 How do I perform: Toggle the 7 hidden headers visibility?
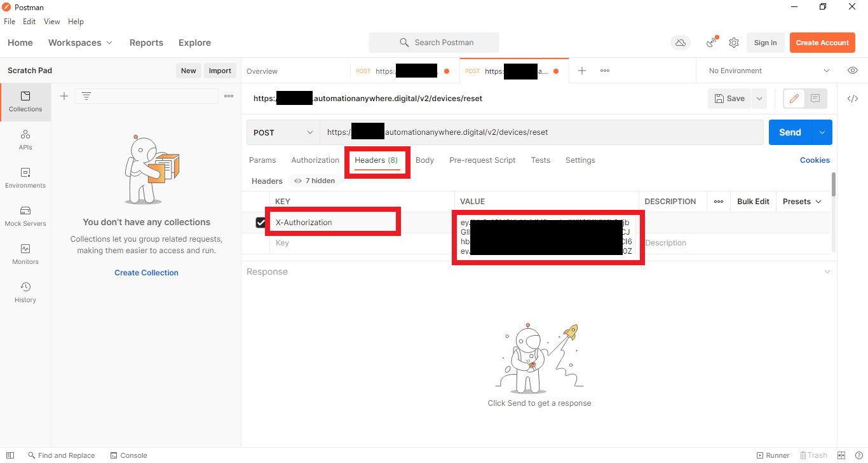pos(315,181)
